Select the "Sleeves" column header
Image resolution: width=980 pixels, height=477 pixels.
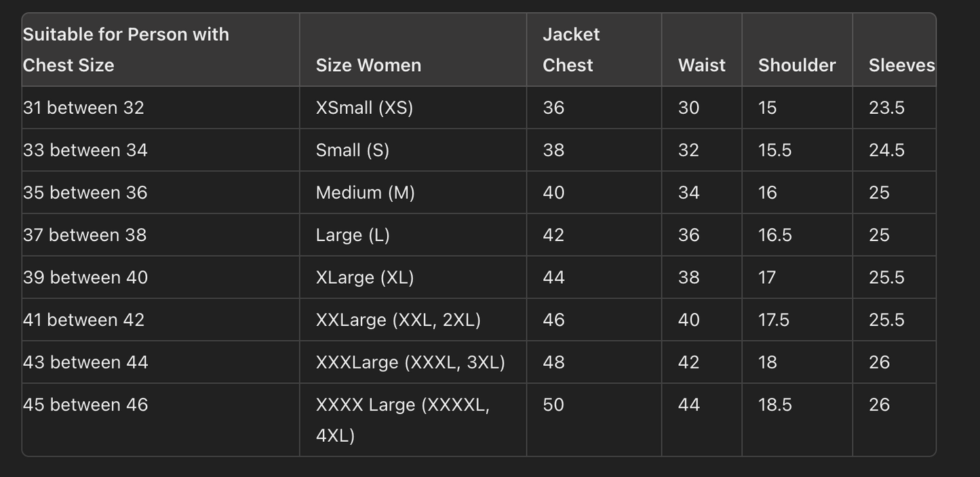(901, 65)
